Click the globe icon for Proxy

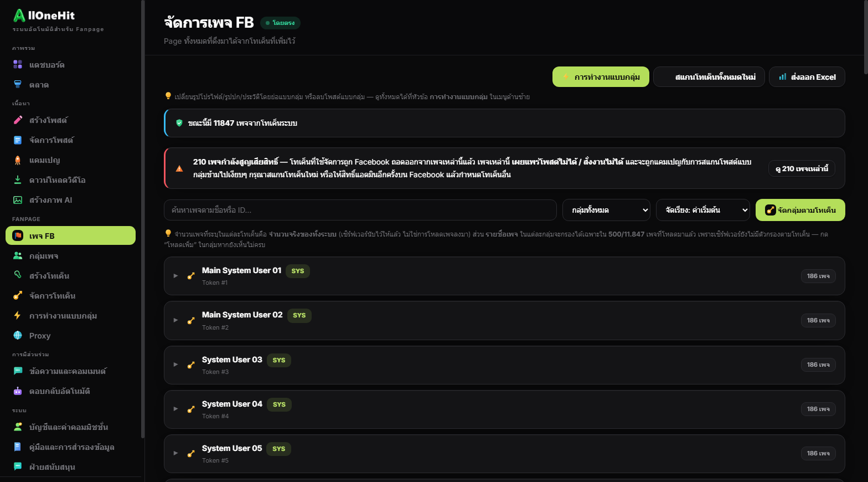coord(18,336)
